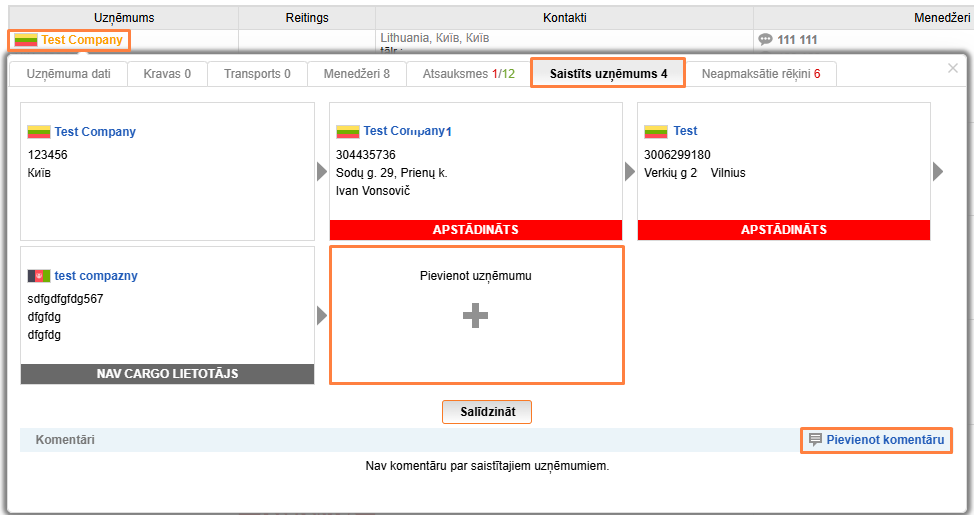
Task: Click the speech icon beside Pievienot komentāru
Action: tap(815, 440)
